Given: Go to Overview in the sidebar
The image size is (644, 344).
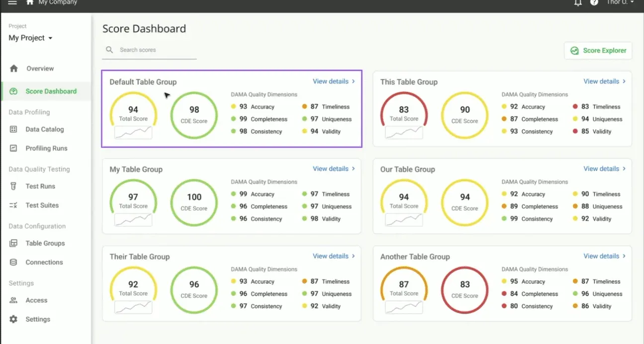Looking at the screenshot, I should (40, 69).
